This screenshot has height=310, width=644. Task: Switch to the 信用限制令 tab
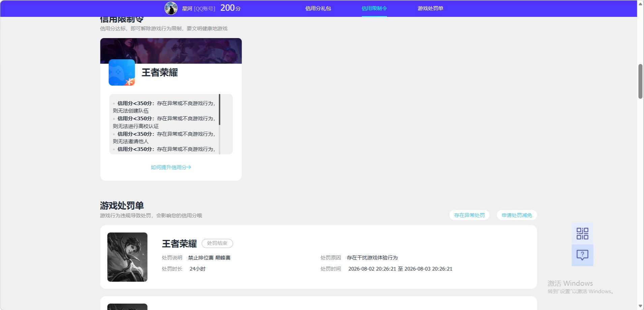(x=374, y=8)
